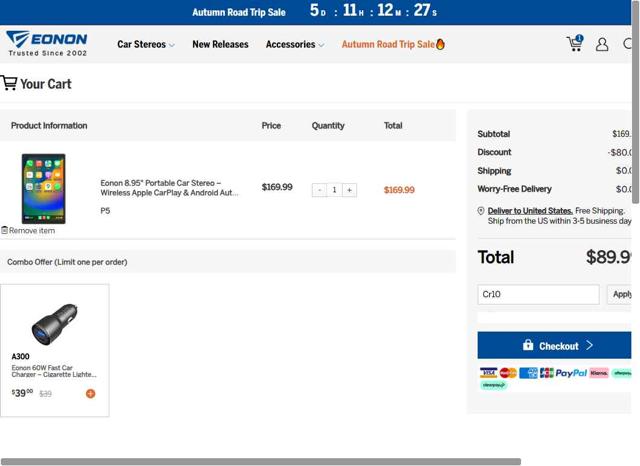Apply the coupon code

coord(620,294)
